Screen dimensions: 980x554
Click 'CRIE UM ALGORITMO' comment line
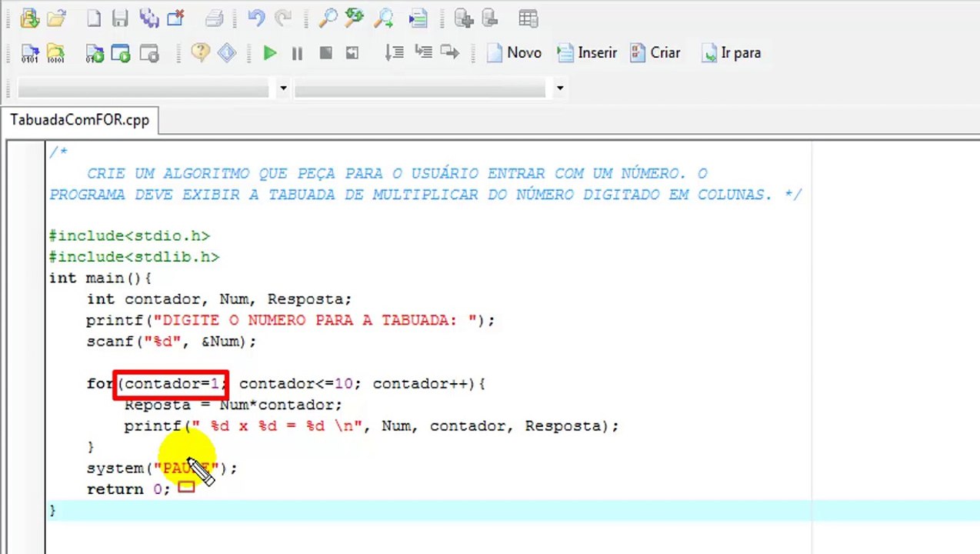tap(396, 174)
